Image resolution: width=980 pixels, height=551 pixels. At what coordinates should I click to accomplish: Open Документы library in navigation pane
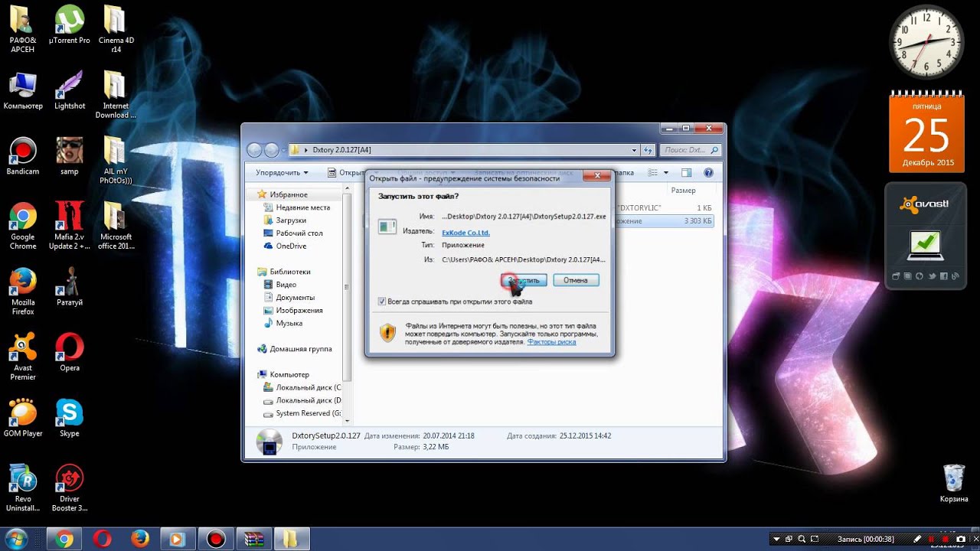[x=288, y=298]
